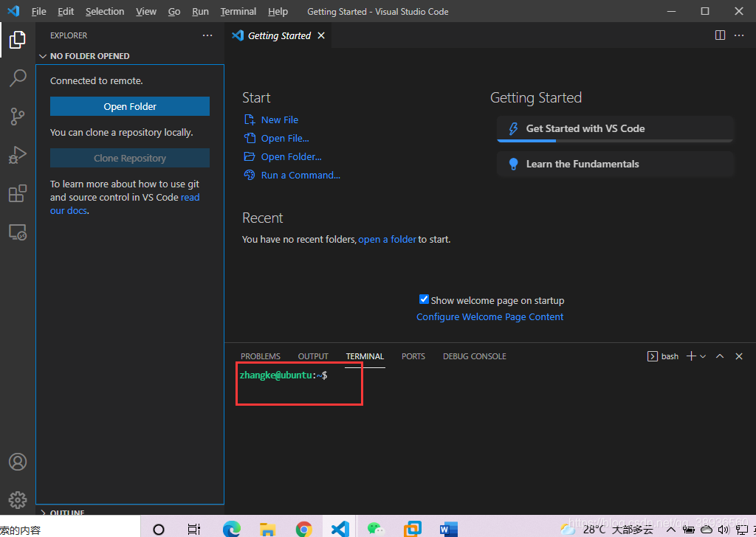Open the Source Control view
The width and height of the screenshot is (756, 537).
coord(18,116)
